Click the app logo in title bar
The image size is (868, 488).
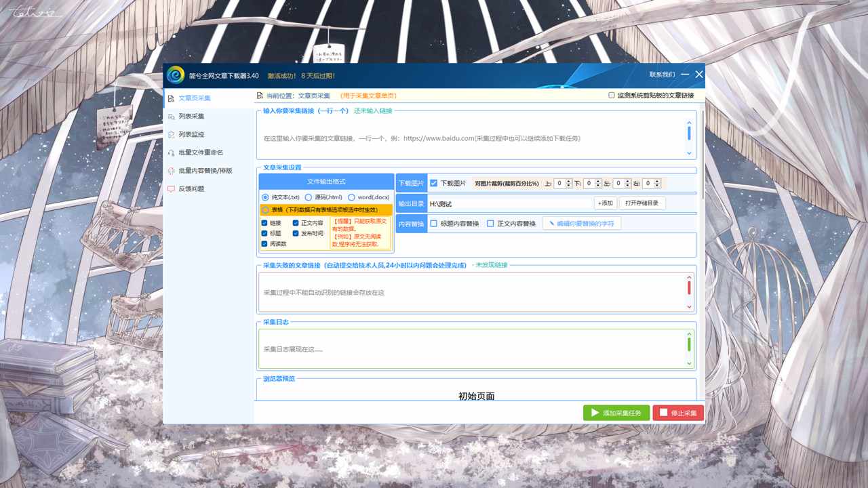click(176, 75)
